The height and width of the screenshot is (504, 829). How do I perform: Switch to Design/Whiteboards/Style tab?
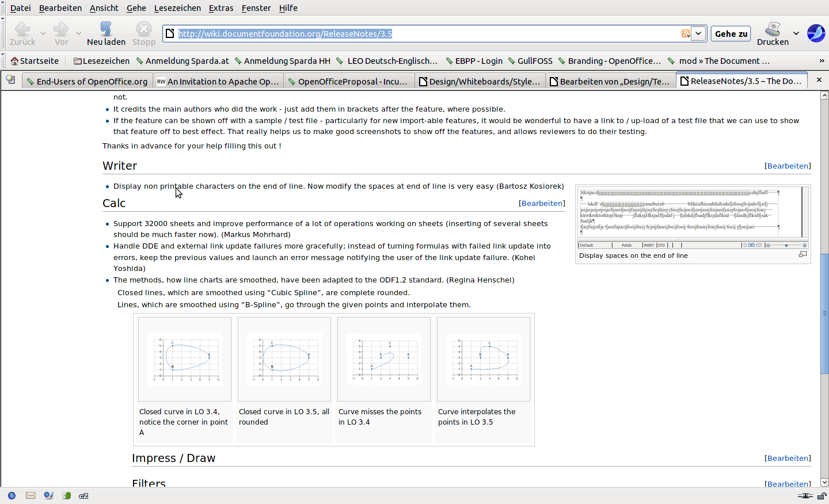480,81
